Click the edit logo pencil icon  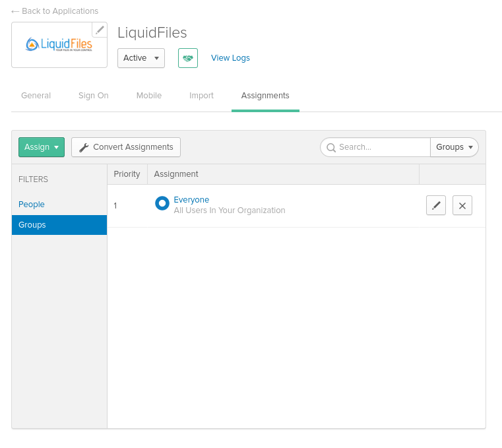(x=100, y=30)
